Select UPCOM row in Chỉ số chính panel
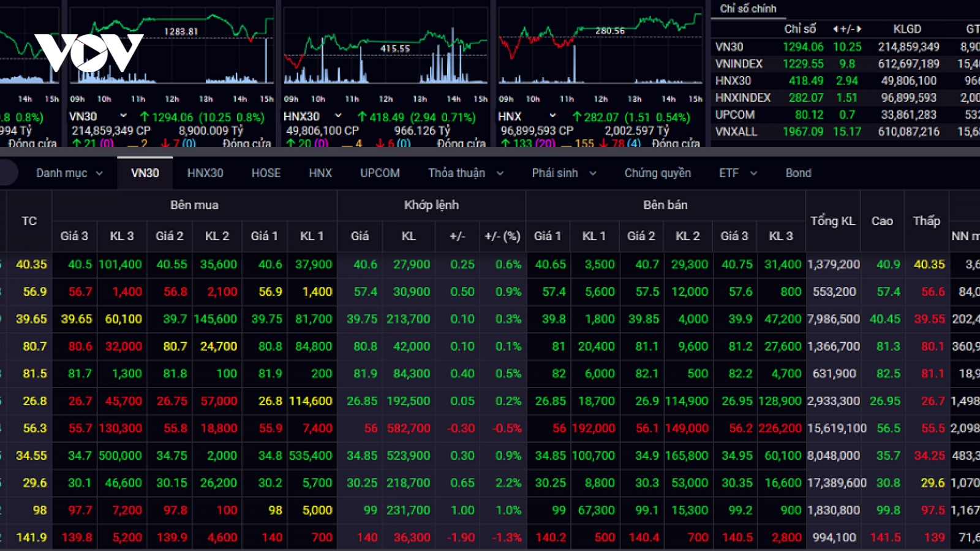Screen dimensions: 980x551 pos(845,114)
